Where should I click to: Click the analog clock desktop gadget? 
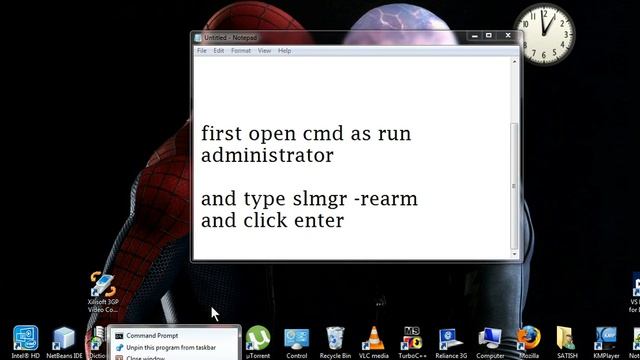click(x=544, y=34)
